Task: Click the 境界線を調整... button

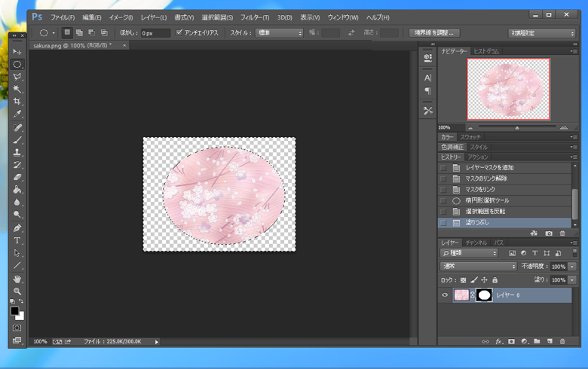Action: (x=434, y=33)
